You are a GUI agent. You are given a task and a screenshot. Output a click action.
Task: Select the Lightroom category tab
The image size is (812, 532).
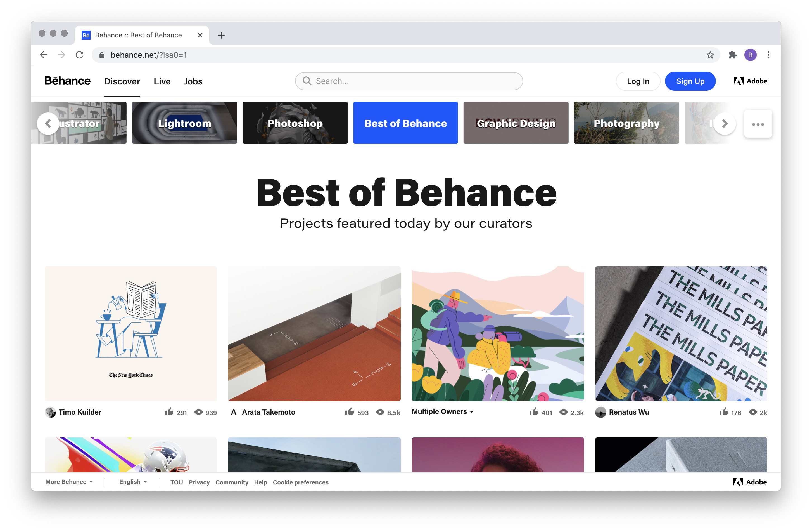coord(184,123)
